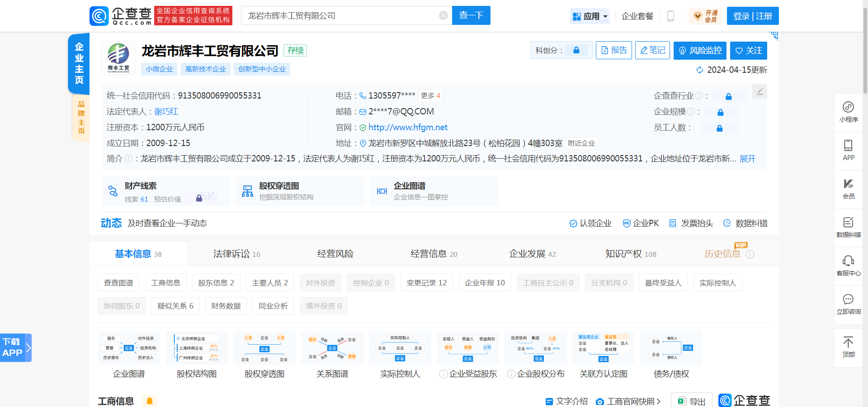Viewport: 868px width, 407px height.
Task: Click 导出 export button
Action: [692, 401]
